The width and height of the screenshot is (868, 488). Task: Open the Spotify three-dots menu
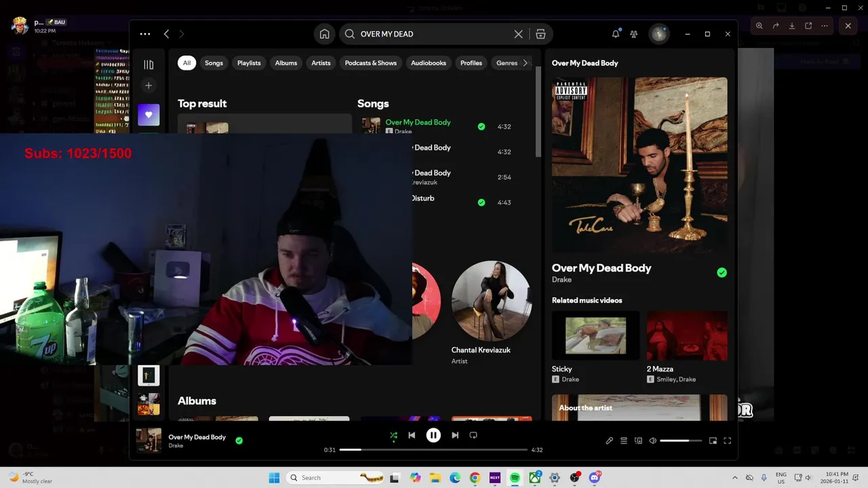(x=145, y=34)
